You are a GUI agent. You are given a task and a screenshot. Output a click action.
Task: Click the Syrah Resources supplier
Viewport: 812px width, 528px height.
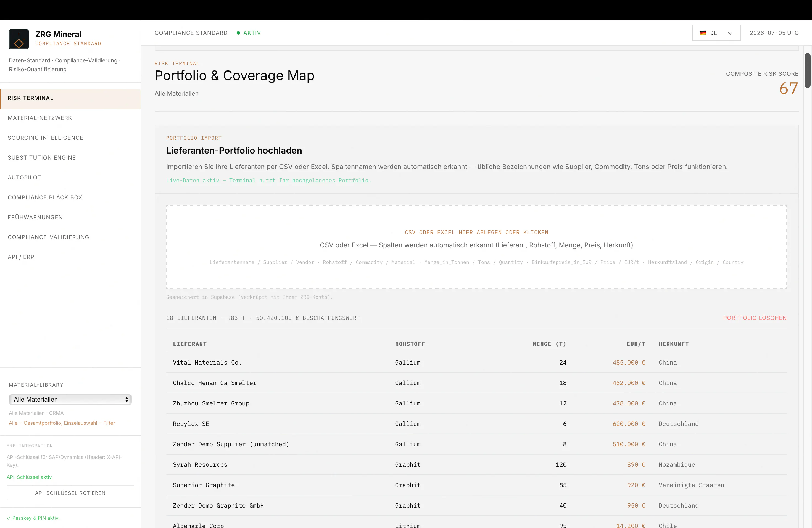coord(200,465)
